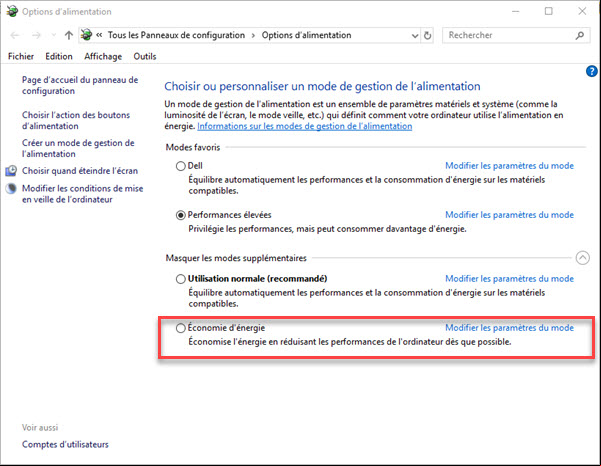601x466 pixels.
Task: Click the Forward navigation arrow
Action: pos(36,35)
